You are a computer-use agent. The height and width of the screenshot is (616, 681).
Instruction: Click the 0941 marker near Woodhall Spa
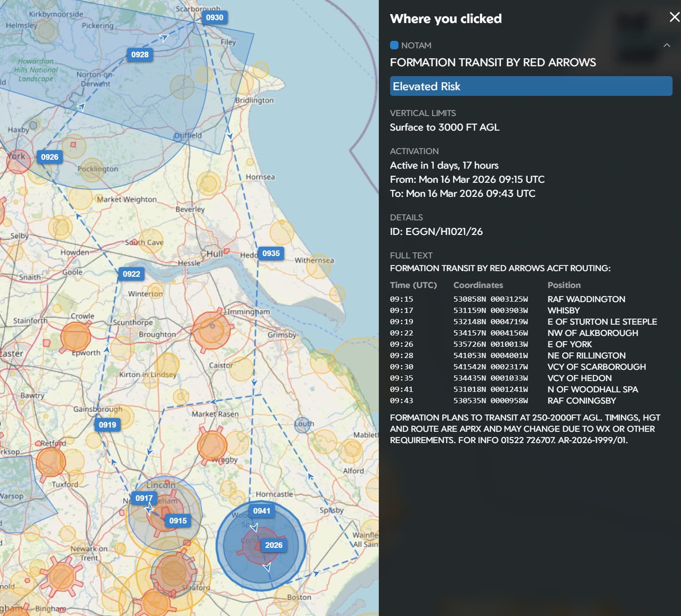(261, 511)
